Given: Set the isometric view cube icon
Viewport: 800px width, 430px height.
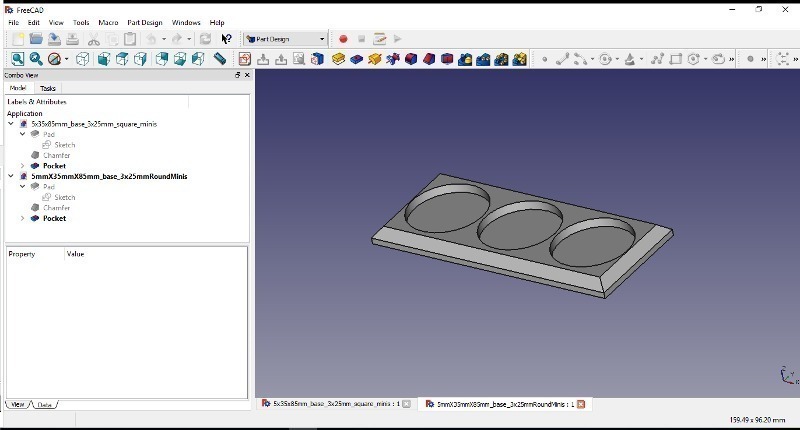Looking at the screenshot, I should click(x=83, y=59).
